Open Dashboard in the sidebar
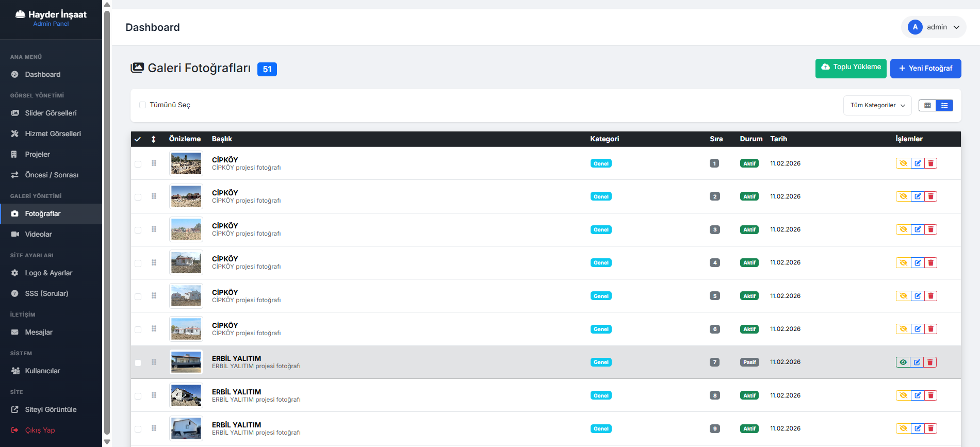Image resolution: width=980 pixels, height=447 pixels. pos(51,75)
